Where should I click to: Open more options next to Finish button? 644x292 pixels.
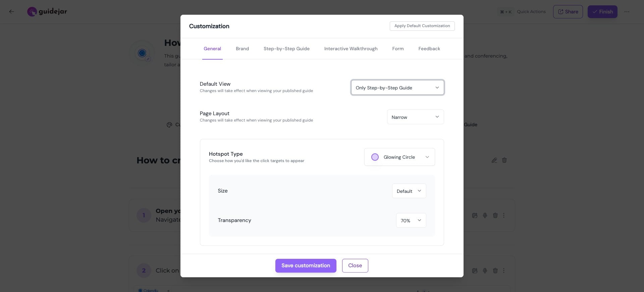pos(627,11)
